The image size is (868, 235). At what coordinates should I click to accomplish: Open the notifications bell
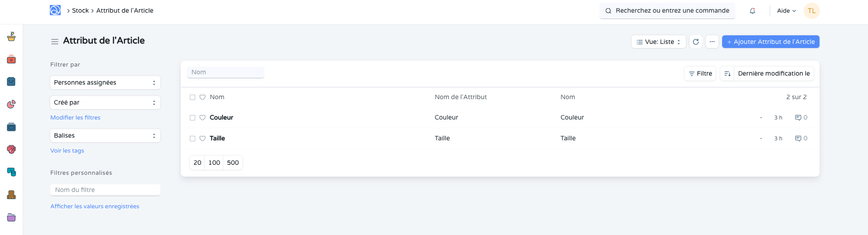[x=752, y=11]
